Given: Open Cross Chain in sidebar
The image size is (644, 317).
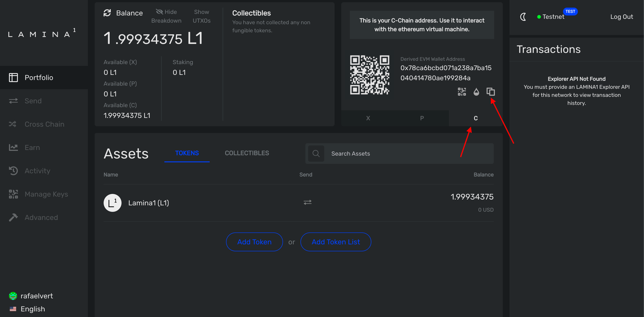Looking at the screenshot, I should (44, 124).
